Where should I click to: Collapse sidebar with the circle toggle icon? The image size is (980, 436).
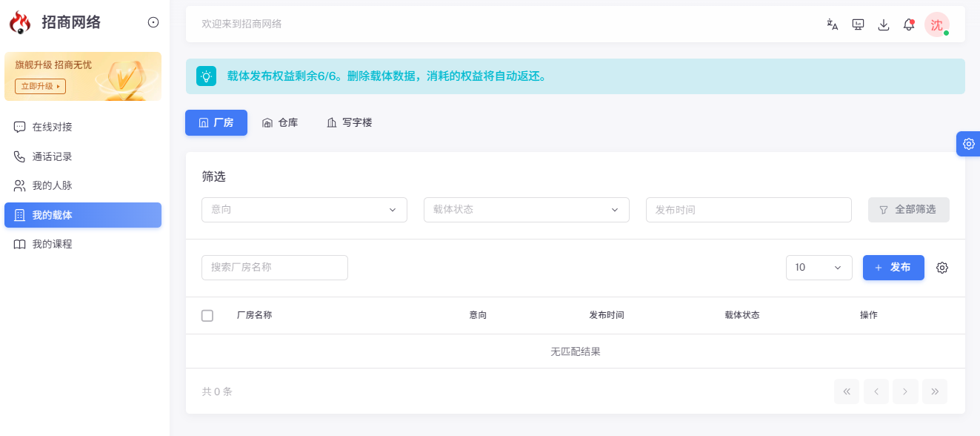click(x=153, y=22)
